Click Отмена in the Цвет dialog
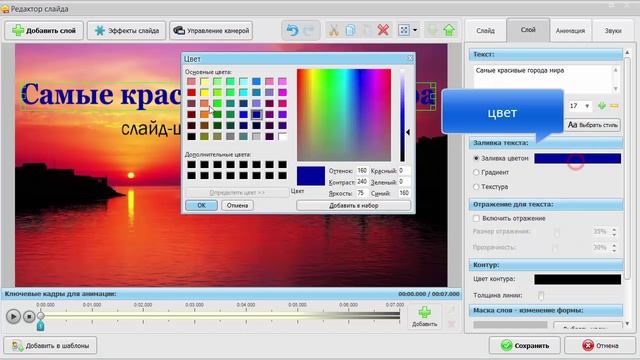 coord(238,205)
